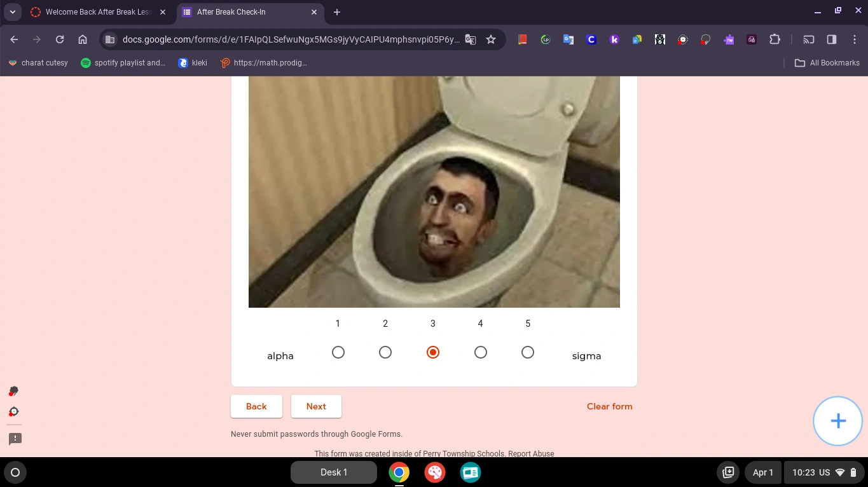Open the Clever extension

(591, 39)
